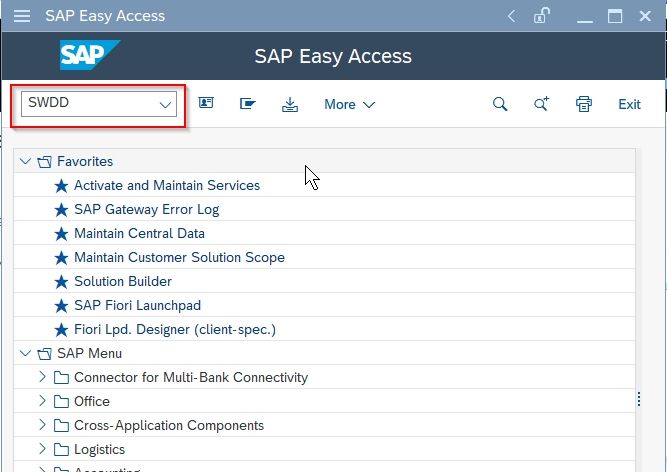The image size is (667, 472).
Task: Select the Logistics label
Action: (99, 449)
